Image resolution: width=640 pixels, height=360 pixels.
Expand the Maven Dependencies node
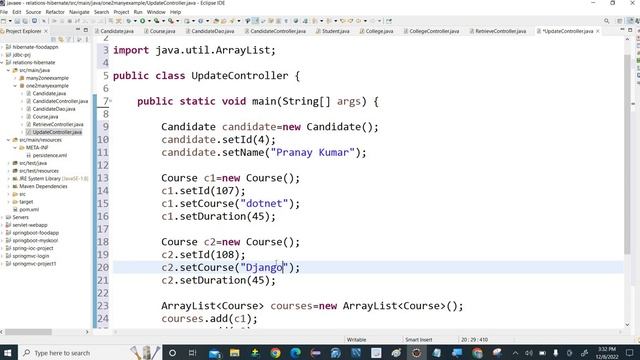[9, 187]
